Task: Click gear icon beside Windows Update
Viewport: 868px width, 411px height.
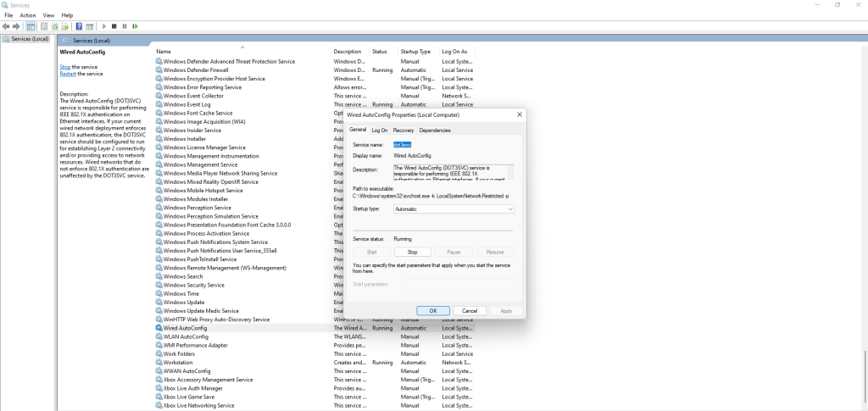Action: click(159, 303)
